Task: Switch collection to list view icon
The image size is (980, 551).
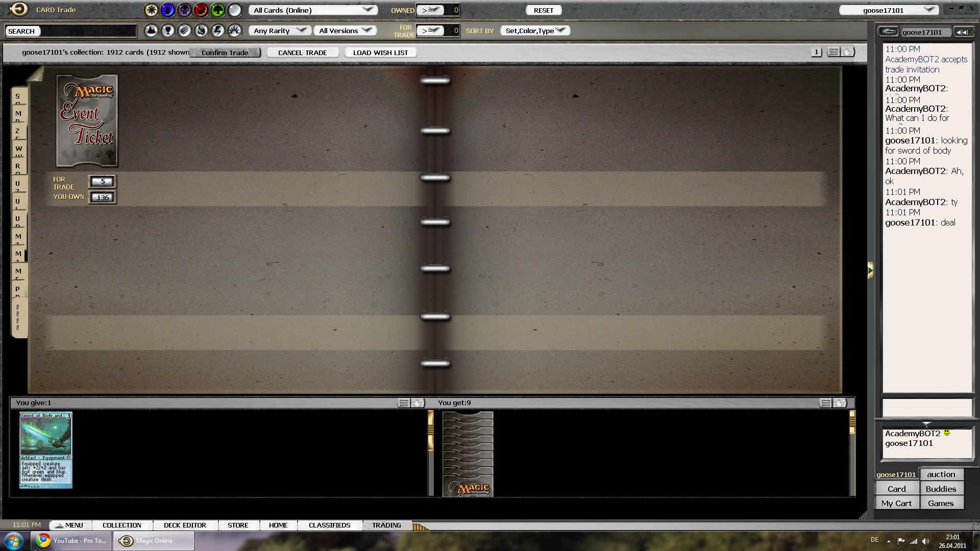Action: coord(833,52)
